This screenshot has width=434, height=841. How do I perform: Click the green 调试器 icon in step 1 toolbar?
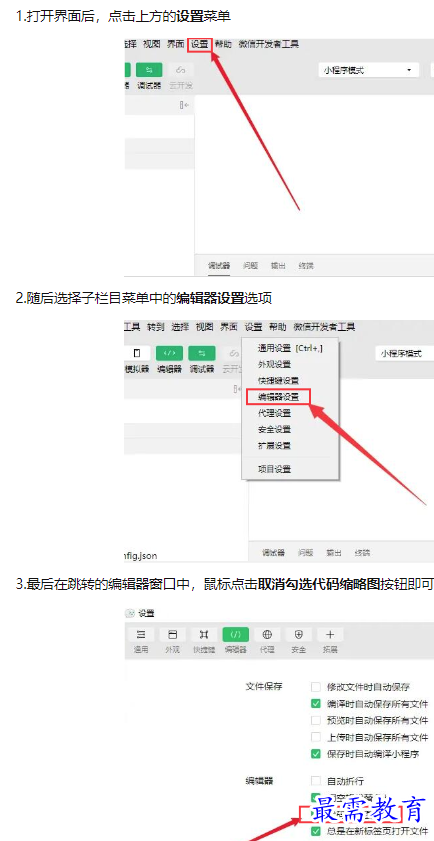[x=149, y=70]
